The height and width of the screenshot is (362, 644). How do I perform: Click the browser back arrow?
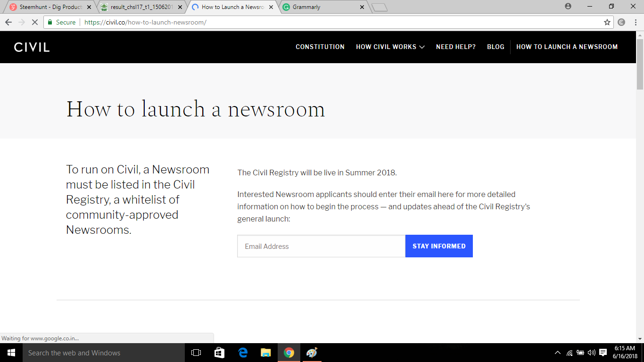(8, 22)
